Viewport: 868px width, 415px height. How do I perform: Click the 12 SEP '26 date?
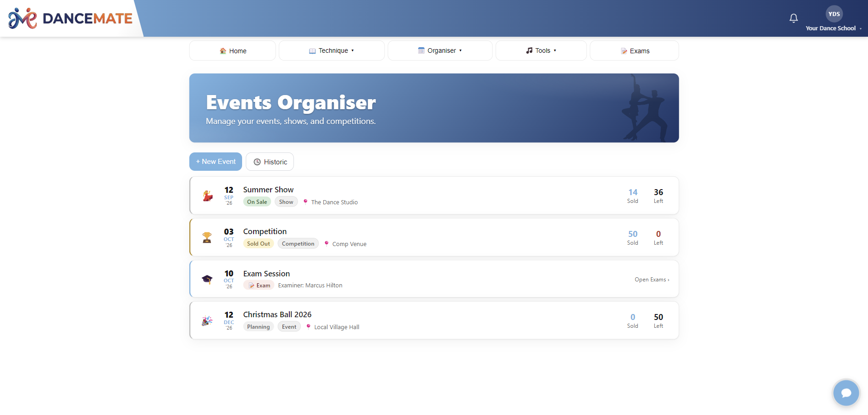coord(229,196)
